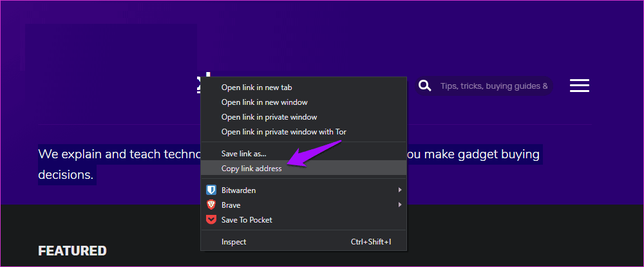Open link in private window with Tor
Image resolution: width=644 pixels, height=267 pixels.
point(283,132)
